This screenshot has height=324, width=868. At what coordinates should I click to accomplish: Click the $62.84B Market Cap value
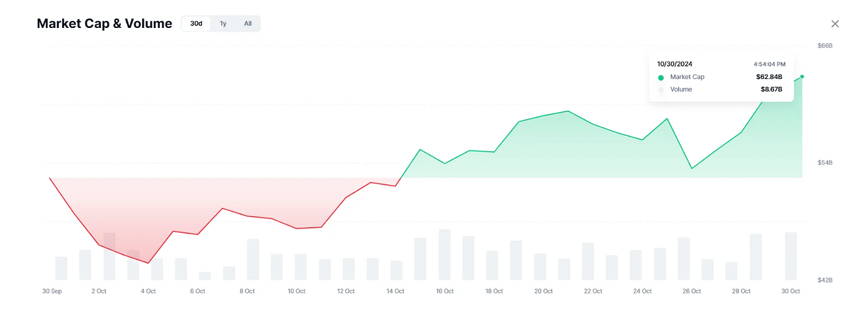point(769,77)
